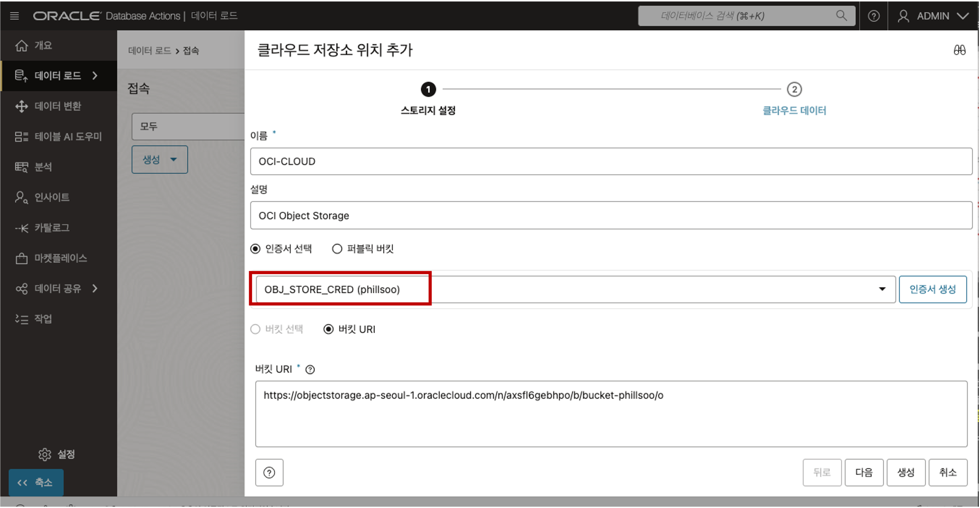Click into the 이름 OCI-CLOUD field

[611, 161]
